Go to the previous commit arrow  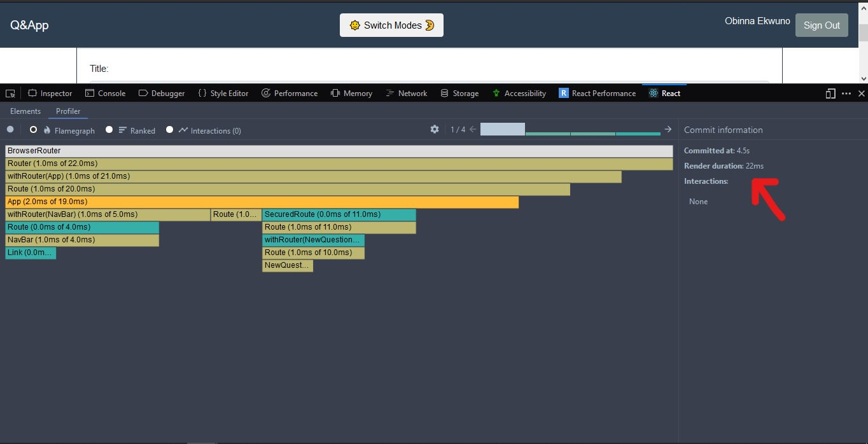(473, 129)
